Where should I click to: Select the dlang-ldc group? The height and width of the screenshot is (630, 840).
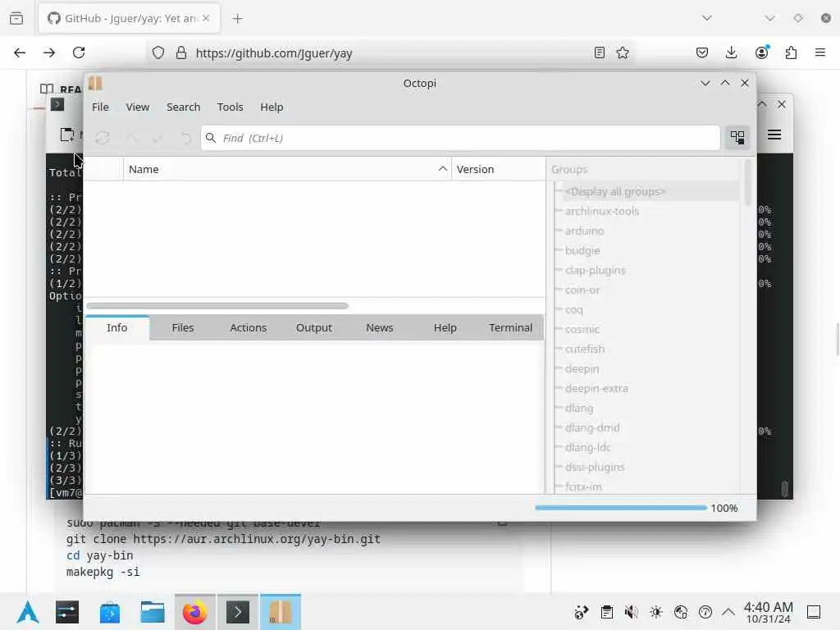587,448
